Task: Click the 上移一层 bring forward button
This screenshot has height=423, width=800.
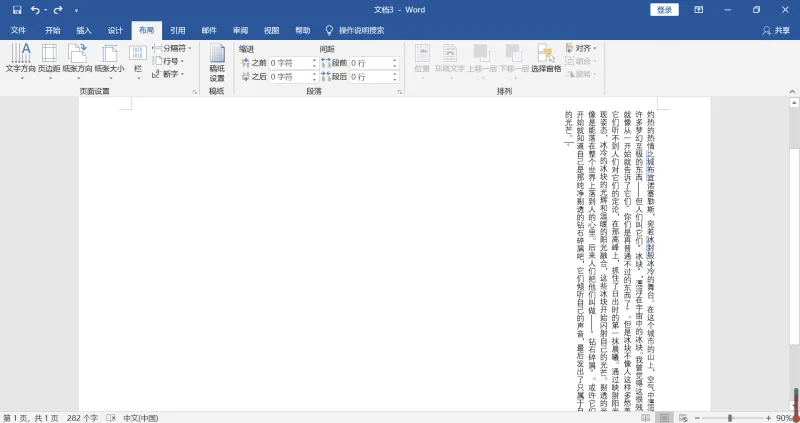Action: click(482, 61)
